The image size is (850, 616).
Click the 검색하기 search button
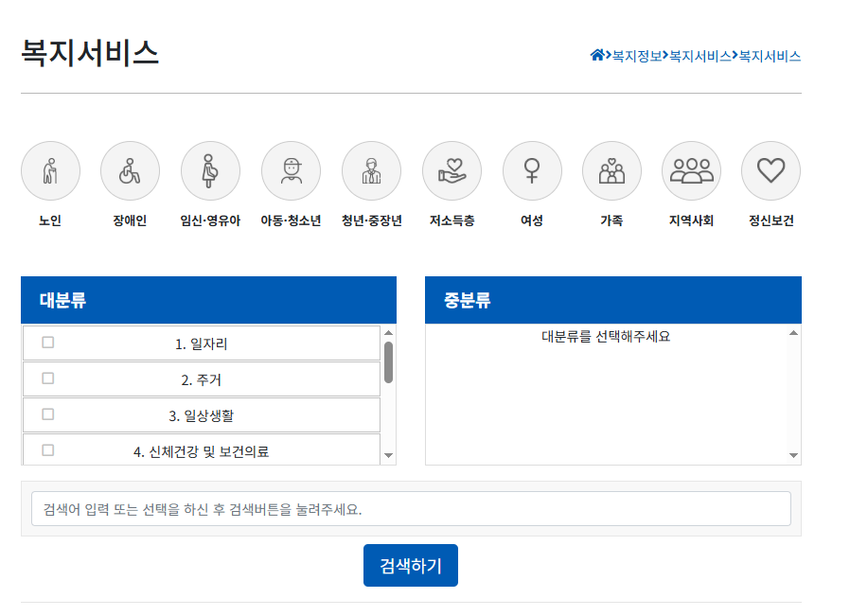[411, 566]
